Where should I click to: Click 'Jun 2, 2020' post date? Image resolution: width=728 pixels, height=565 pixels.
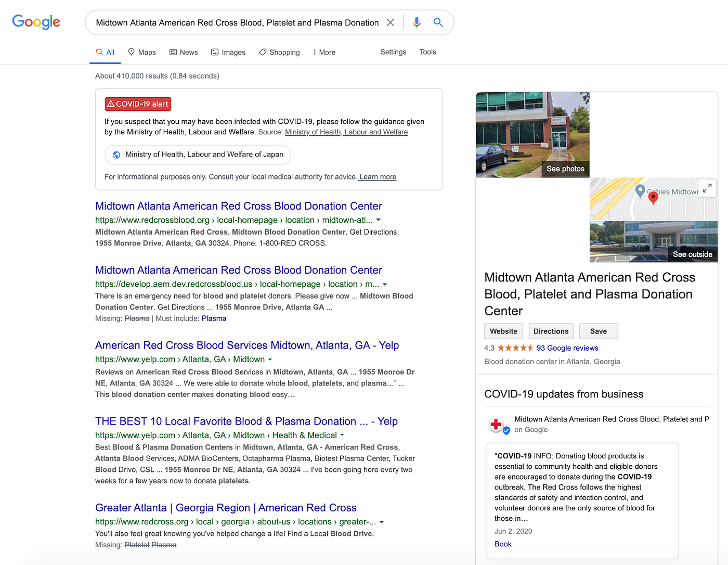(513, 531)
